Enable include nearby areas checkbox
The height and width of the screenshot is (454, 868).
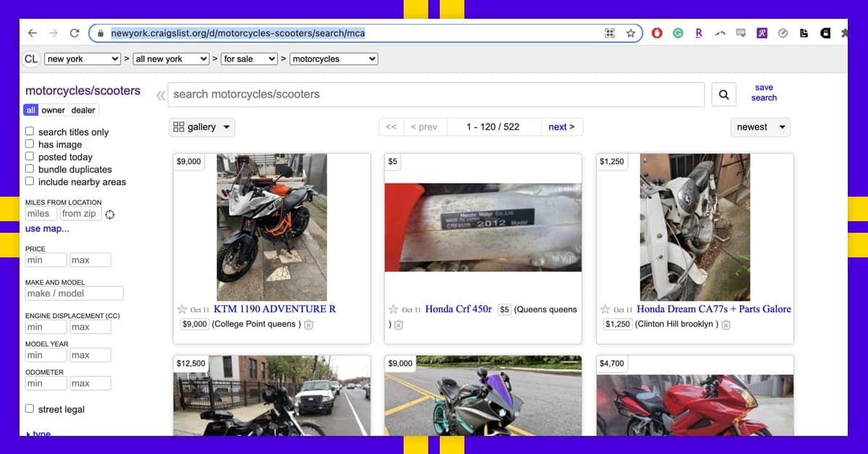click(30, 181)
